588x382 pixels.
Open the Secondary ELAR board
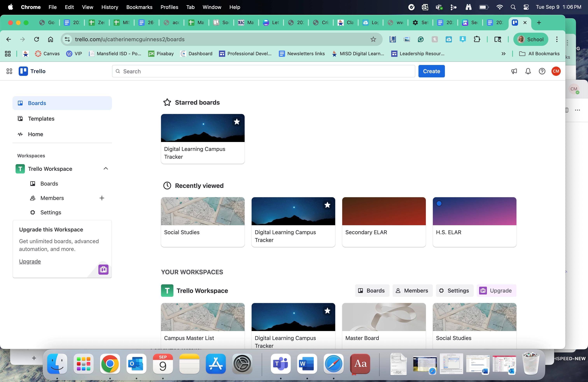(384, 222)
